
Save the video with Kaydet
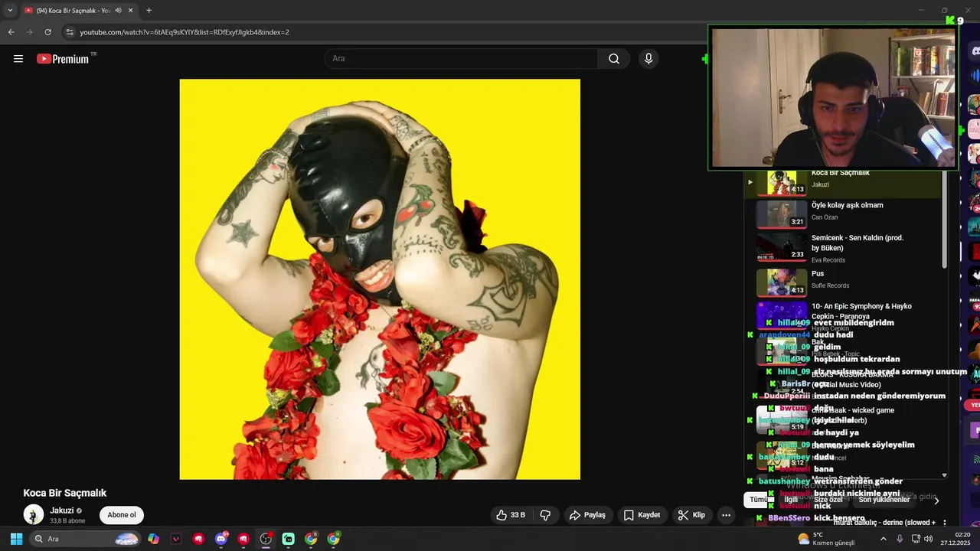pos(642,515)
